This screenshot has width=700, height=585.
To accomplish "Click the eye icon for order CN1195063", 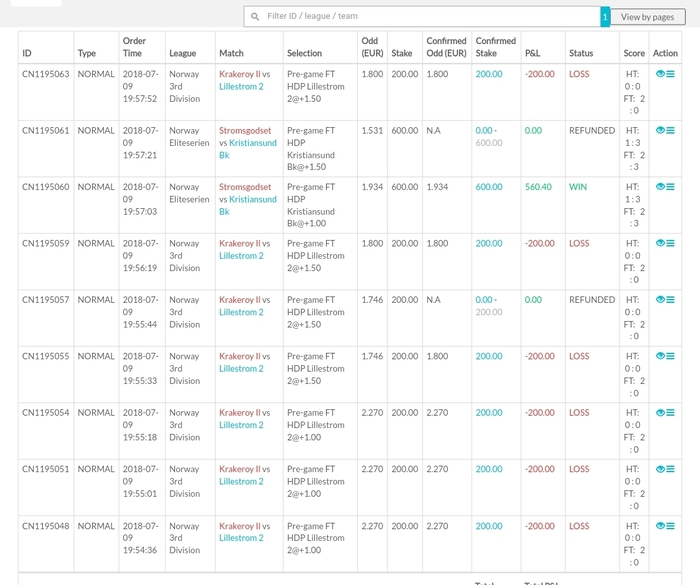I will (x=660, y=74).
